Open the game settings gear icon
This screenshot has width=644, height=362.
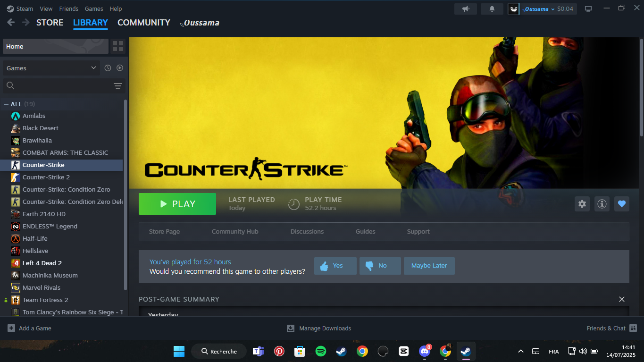click(x=582, y=204)
